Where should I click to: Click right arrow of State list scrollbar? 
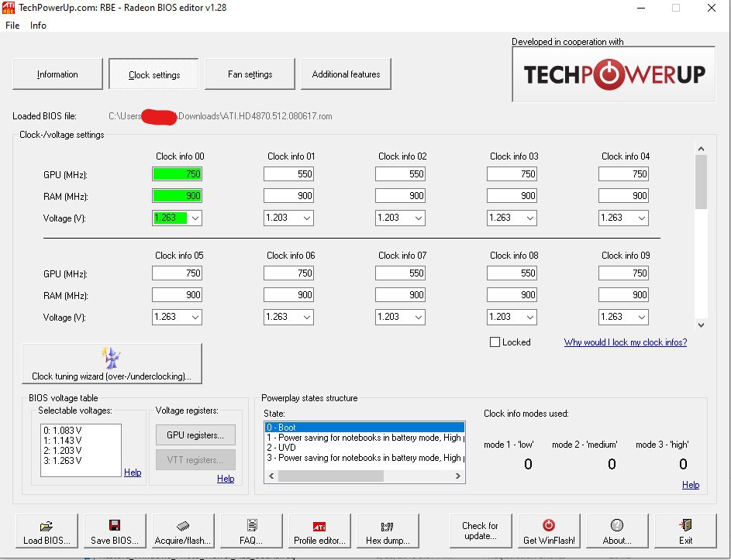pos(458,476)
